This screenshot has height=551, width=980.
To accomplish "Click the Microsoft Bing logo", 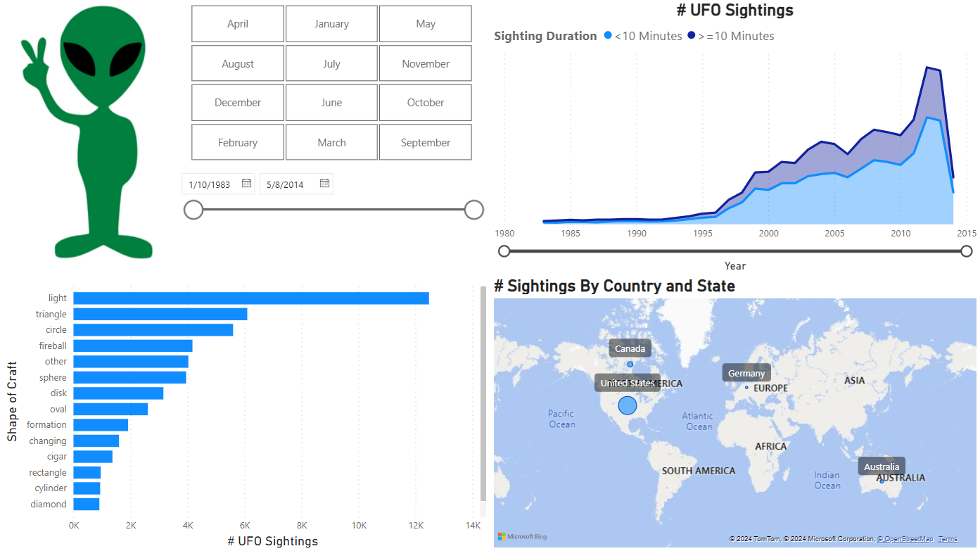I will point(522,537).
